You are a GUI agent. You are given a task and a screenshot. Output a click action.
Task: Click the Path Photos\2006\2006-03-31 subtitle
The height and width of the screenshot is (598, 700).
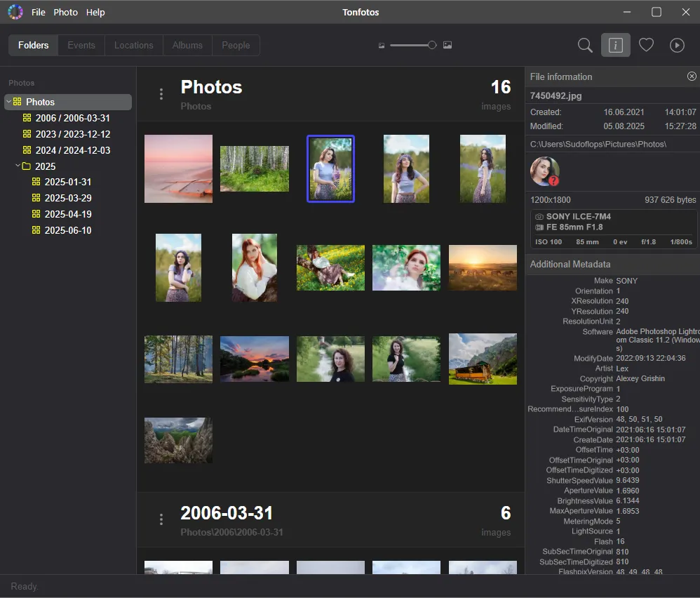231,532
